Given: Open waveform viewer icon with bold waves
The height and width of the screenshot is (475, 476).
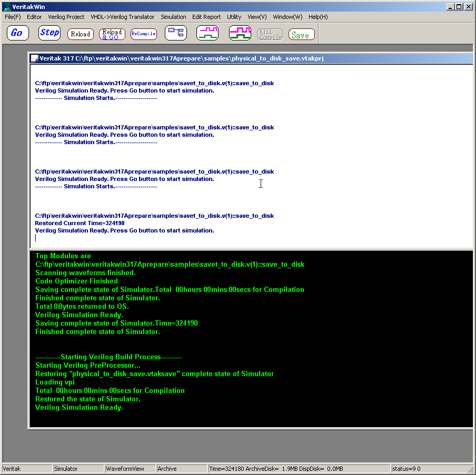Looking at the screenshot, I should click(240, 33).
